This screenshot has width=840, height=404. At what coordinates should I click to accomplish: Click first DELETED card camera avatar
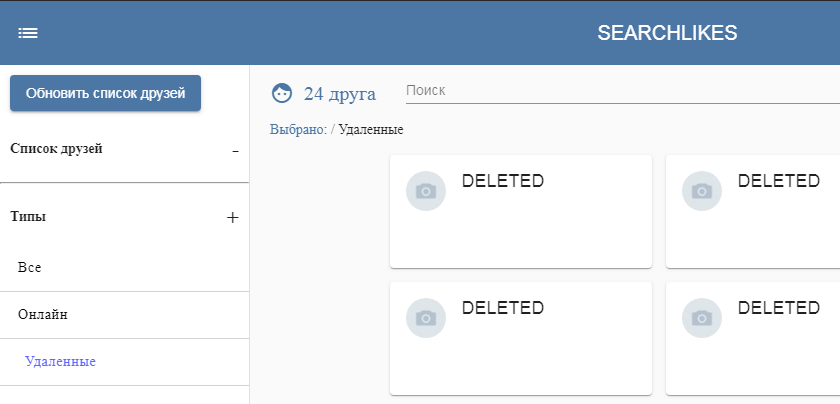[x=426, y=191]
